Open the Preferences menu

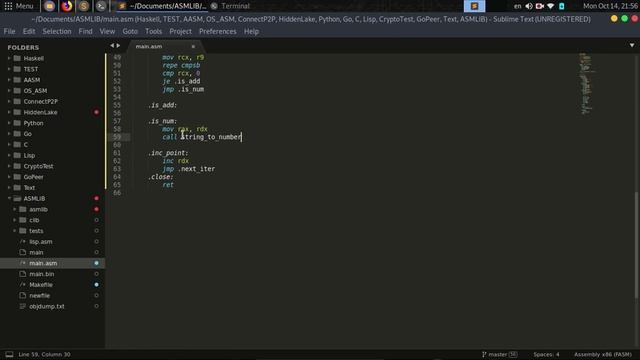(x=218, y=31)
